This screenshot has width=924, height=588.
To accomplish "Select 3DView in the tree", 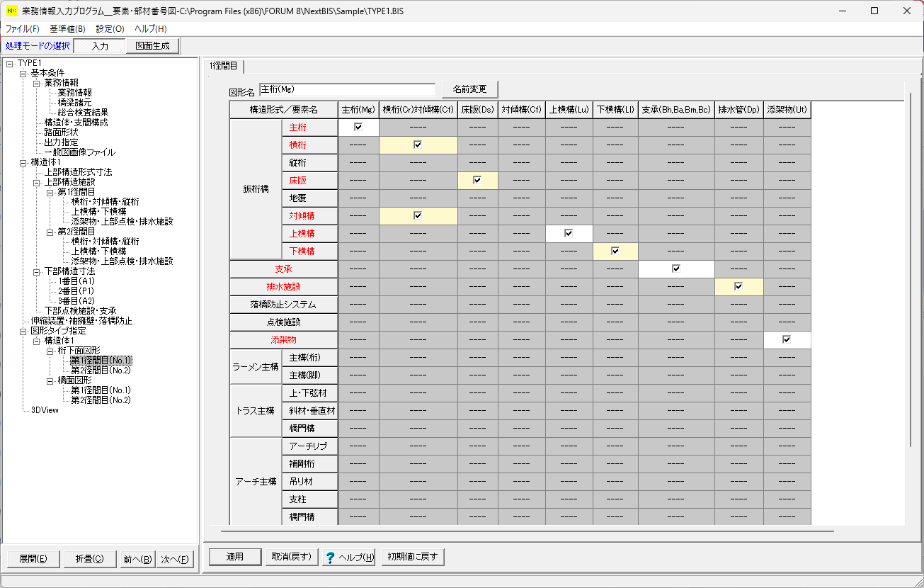I will pyautogui.click(x=45, y=410).
